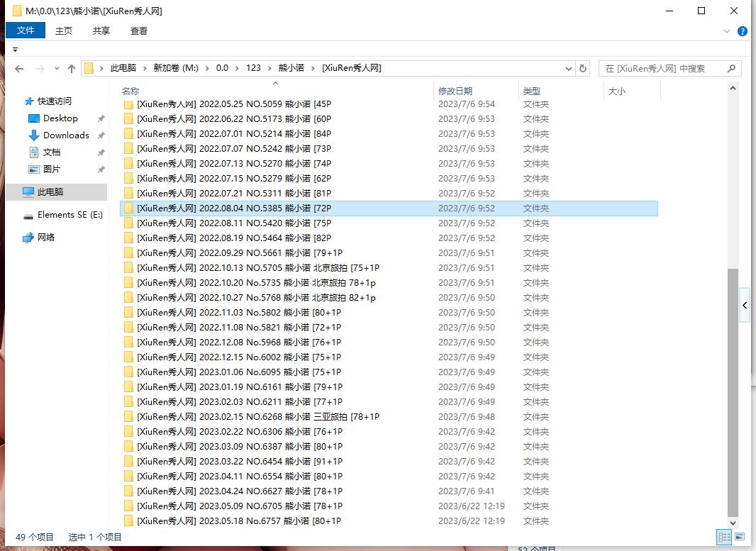Unpin Desktop using its pin icon
The image size is (756, 551).
[101, 118]
